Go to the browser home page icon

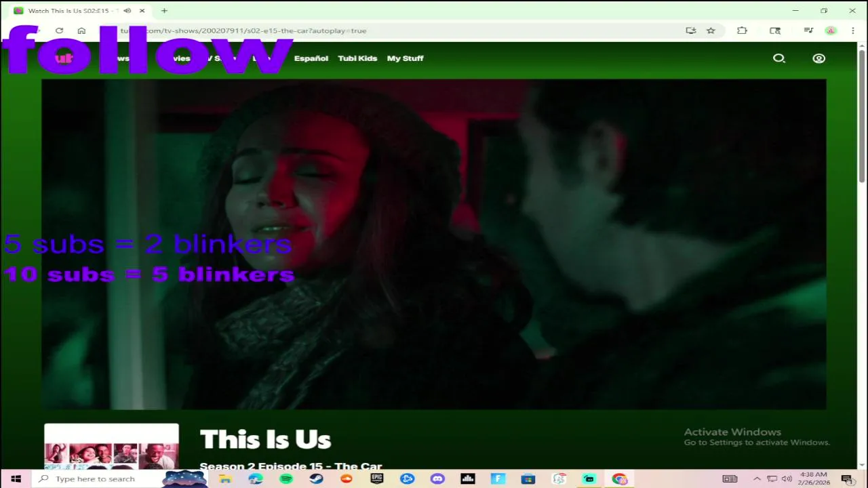(x=81, y=30)
